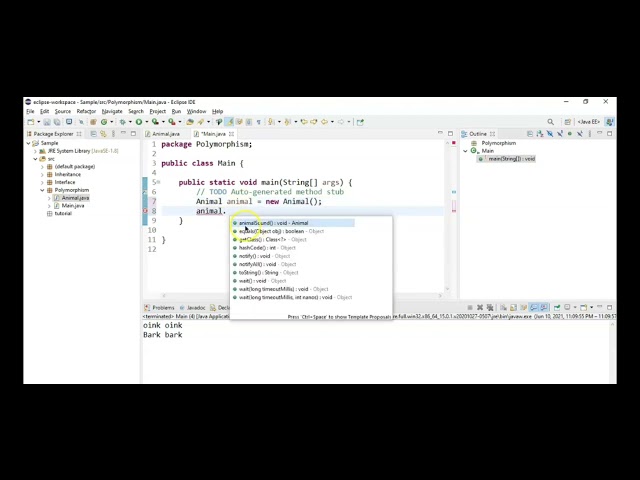Select the Java perspective icon
640x480 pixels.
[609, 122]
